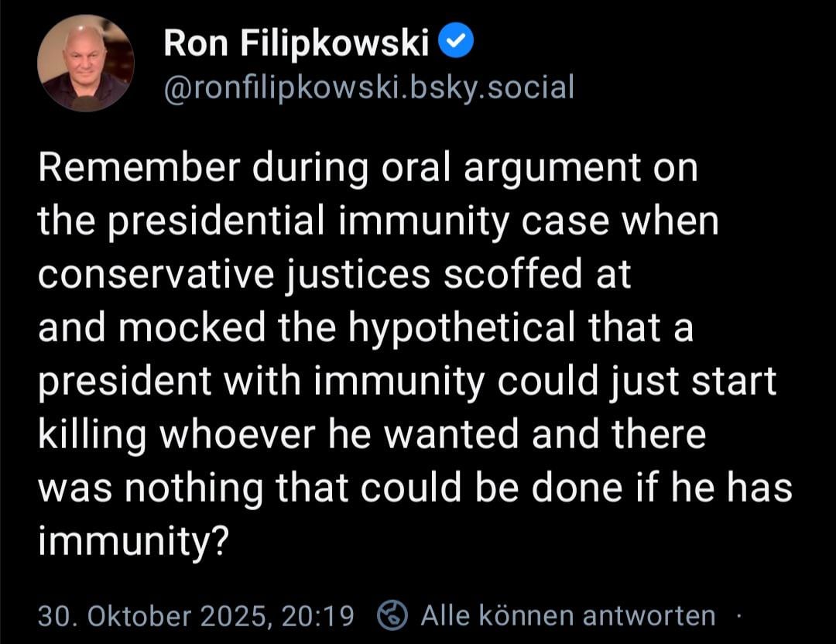
Task: Open Ron Filipkowski's profile picture
Action: click(86, 63)
